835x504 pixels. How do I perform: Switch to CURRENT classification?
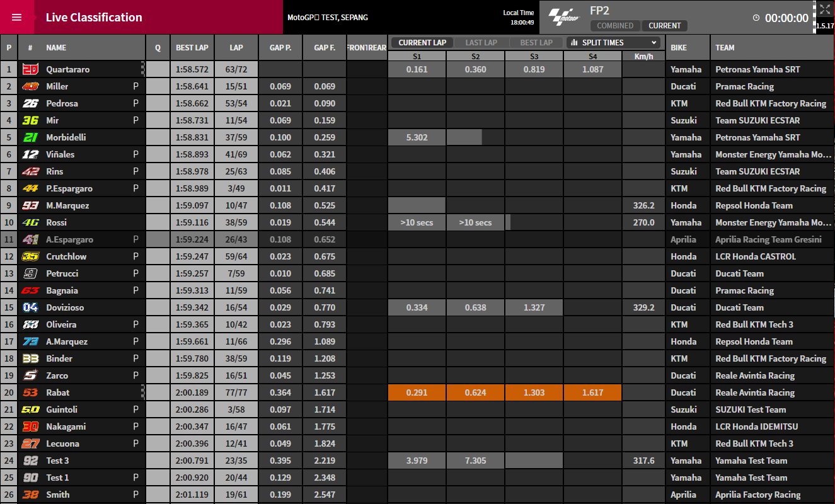(664, 26)
